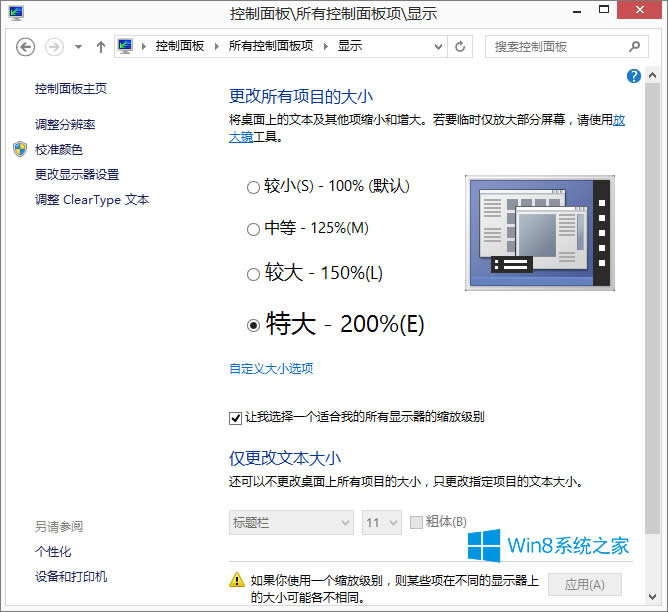The height and width of the screenshot is (612, 668).
Task: Click the monitor icon in address bar
Action: [126, 47]
